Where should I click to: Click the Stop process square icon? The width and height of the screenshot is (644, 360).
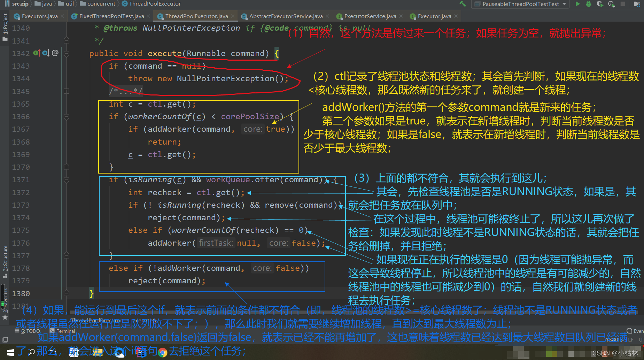[623, 4]
